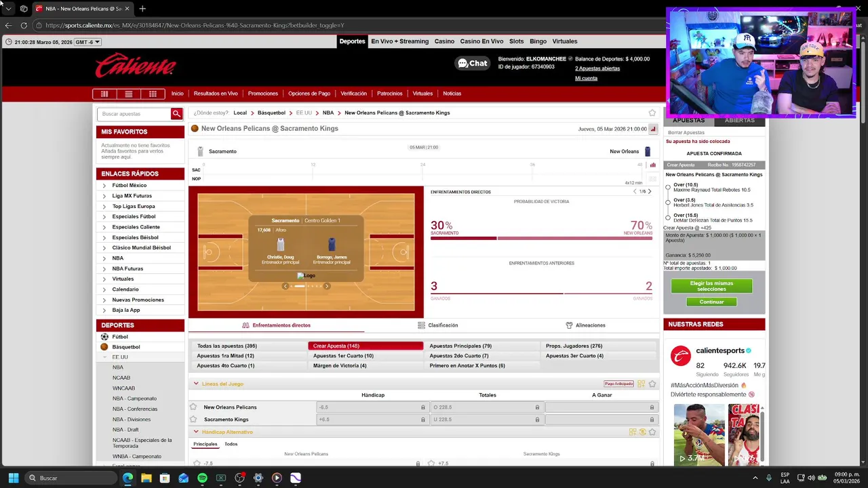Go to previous head-to-head stats page arrow
The height and width of the screenshot is (488, 868).
coord(635,192)
